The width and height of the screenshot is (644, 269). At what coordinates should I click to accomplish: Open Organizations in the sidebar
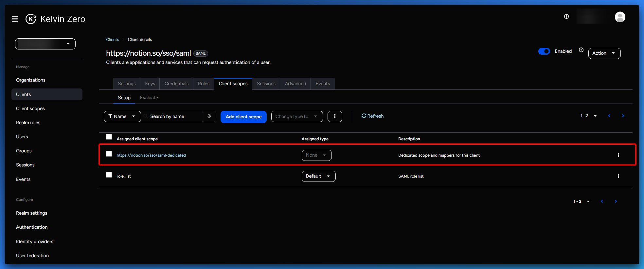[x=47, y=80]
